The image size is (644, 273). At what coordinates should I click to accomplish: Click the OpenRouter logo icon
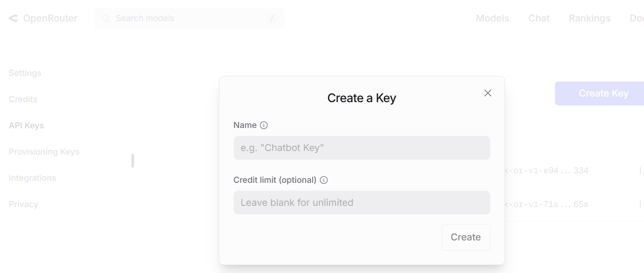14,18
